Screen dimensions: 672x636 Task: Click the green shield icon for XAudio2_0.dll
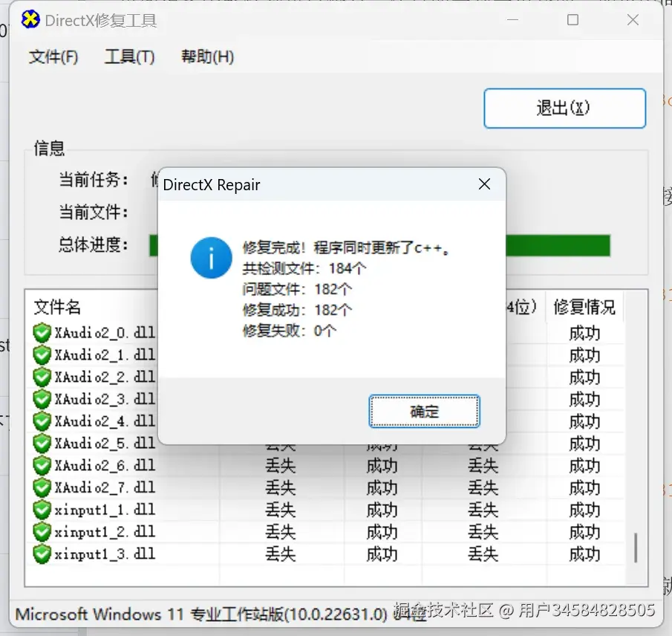tap(42, 333)
